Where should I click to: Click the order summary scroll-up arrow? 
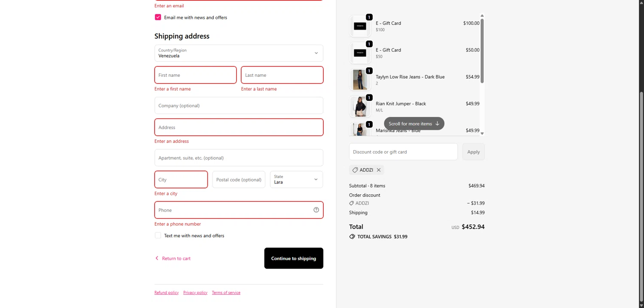[x=482, y=16]
